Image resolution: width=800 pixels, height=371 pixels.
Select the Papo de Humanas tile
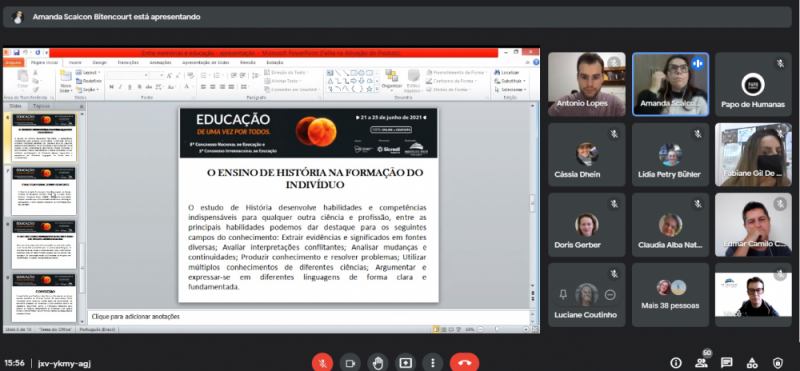[753, 85]
